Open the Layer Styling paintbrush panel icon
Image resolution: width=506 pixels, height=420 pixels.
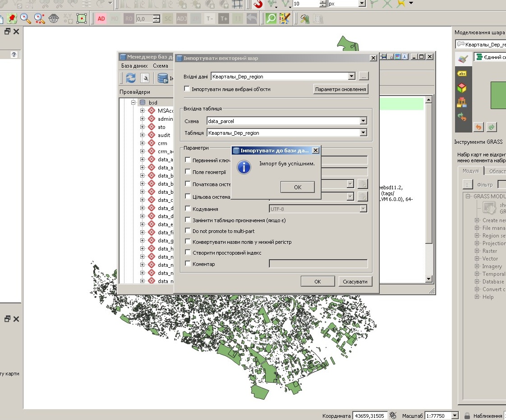pyautogui.click(x=462, y=59)
